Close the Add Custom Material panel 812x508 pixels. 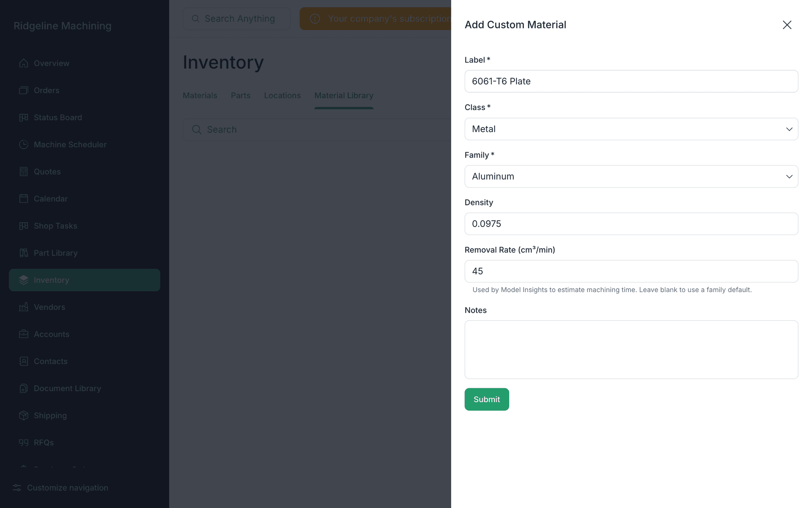pos(787,25)
